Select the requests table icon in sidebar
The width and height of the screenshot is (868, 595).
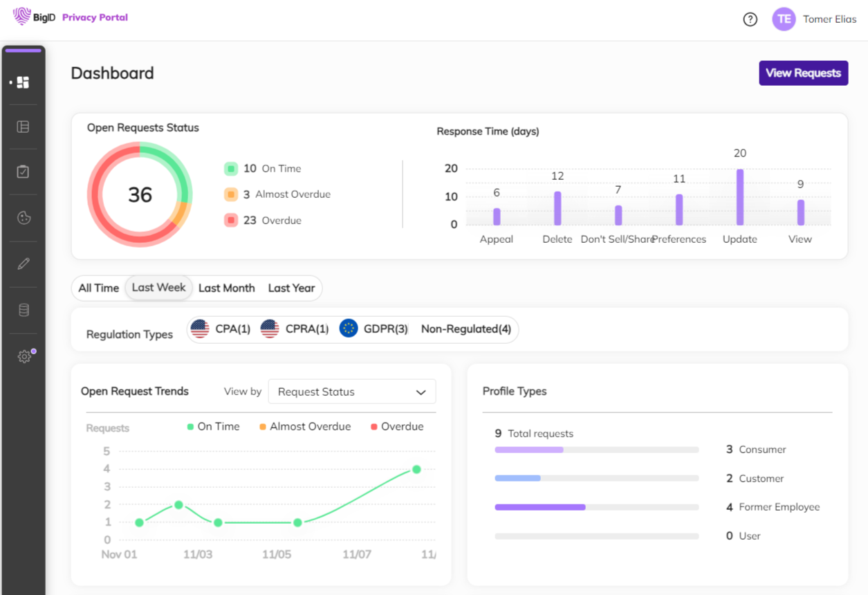pyautogui.click(x=24, y=127)
